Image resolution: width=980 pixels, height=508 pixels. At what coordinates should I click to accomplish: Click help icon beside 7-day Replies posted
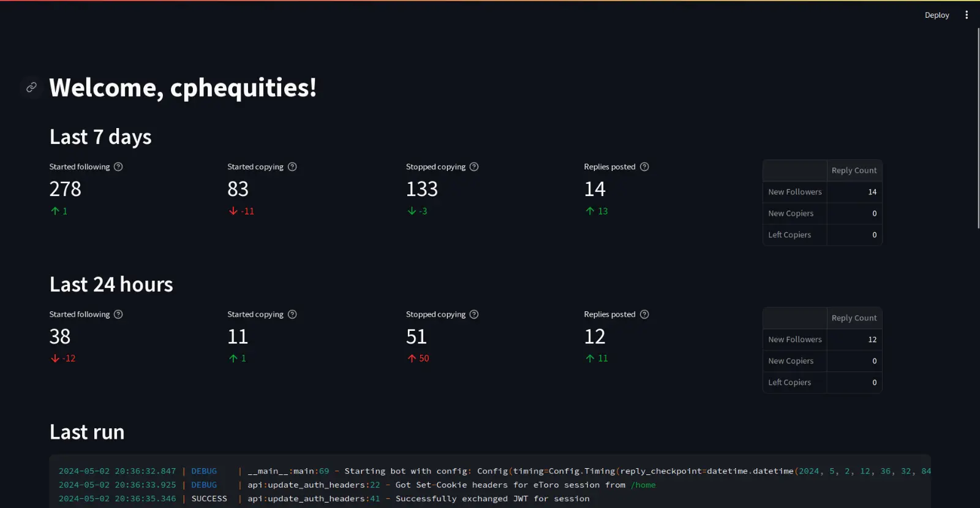(x=644, y=167)
